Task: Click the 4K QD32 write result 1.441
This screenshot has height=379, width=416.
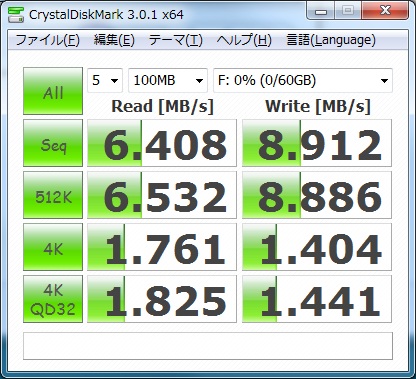Action: click(317, 299)
